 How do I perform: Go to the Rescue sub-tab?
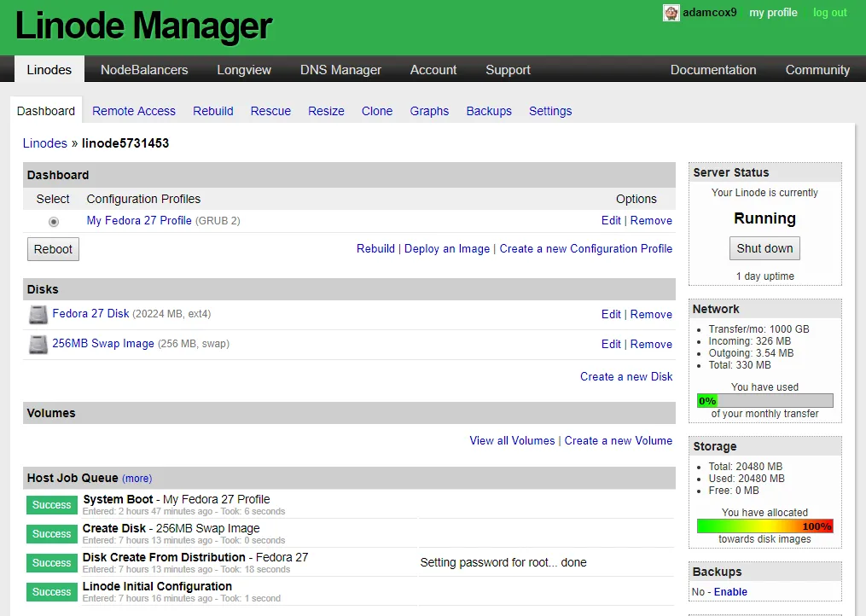click(x=270, y=111)
